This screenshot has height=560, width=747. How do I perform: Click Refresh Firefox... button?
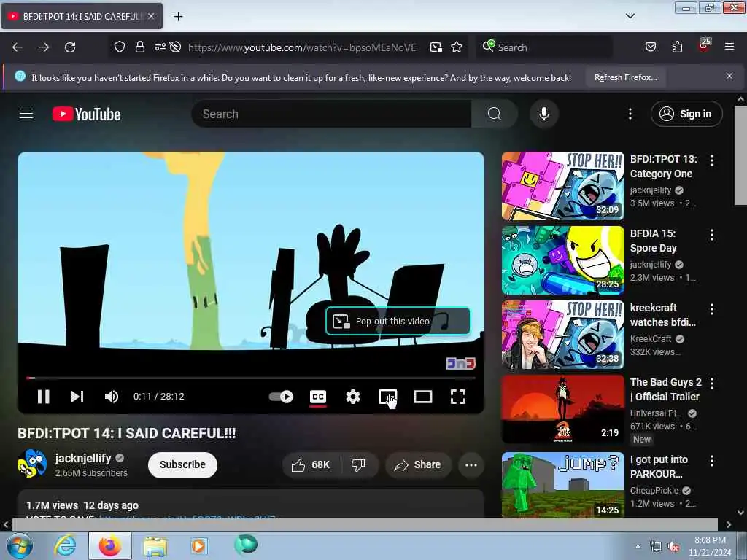pos(625,77)
